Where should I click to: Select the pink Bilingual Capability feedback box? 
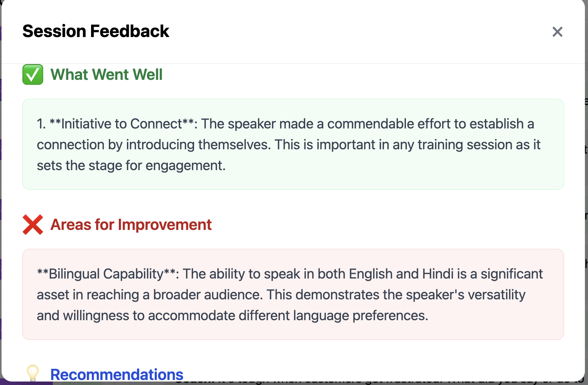coord(293,294)
